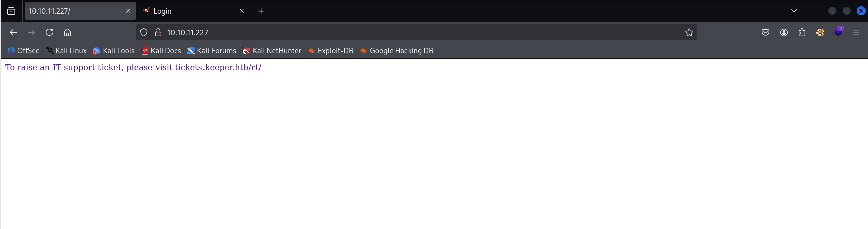Open the browser home page
The height and width of the screenshot is (229, 868).
tap(67, 32)
